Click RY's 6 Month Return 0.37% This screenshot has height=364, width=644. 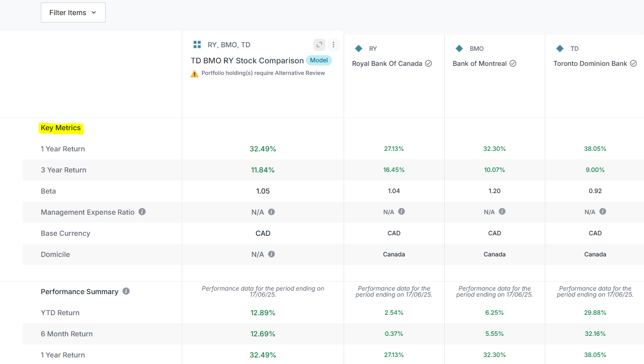coord(394,334)
